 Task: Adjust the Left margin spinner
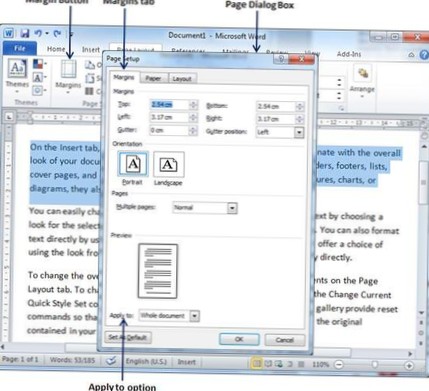click(x=193, y=117)
